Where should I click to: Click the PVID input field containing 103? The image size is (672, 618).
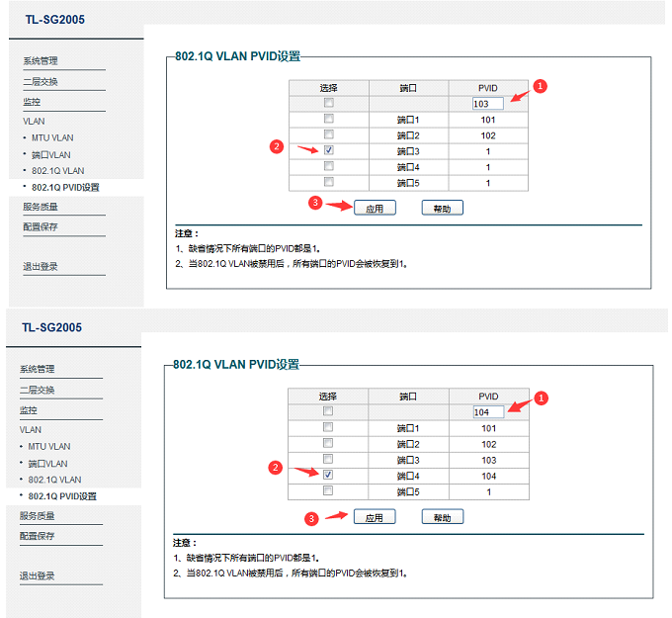[x=488, y=103]
